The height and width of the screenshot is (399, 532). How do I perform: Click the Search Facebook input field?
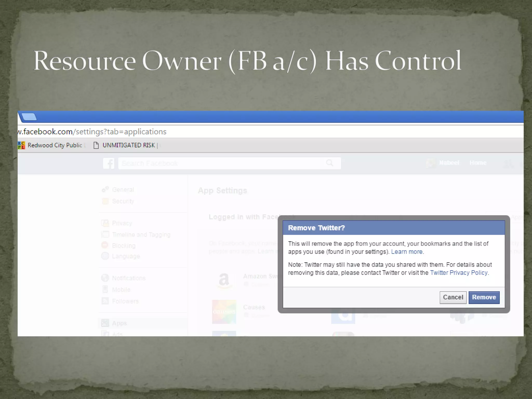click(x=221, y=163)
